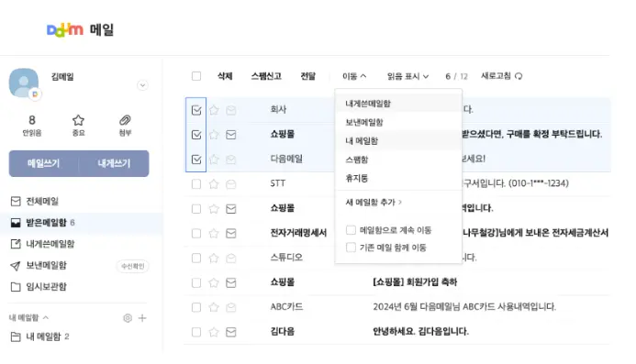
Task: Choose 내게쓴메일함 in the move menu
Action: click(398, 104)
